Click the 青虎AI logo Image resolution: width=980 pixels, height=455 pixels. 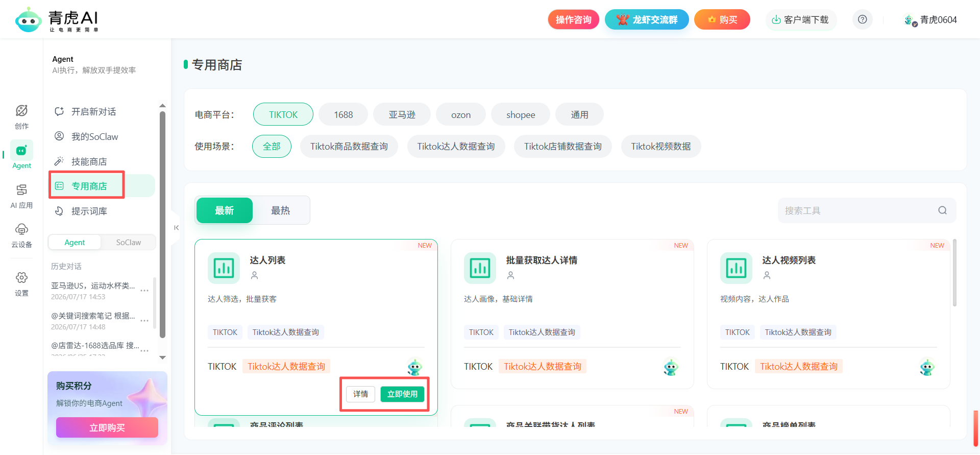click(x=57, y=20)
